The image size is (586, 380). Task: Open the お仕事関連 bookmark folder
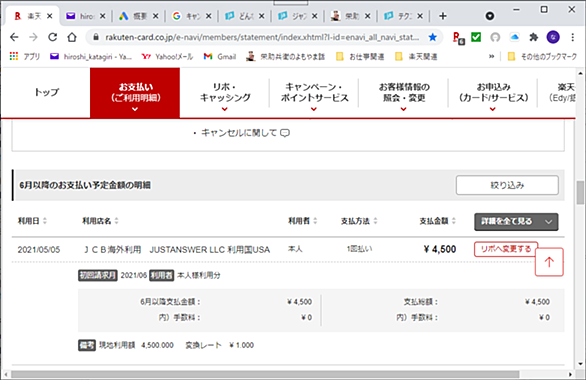click(x=360, y=56)
